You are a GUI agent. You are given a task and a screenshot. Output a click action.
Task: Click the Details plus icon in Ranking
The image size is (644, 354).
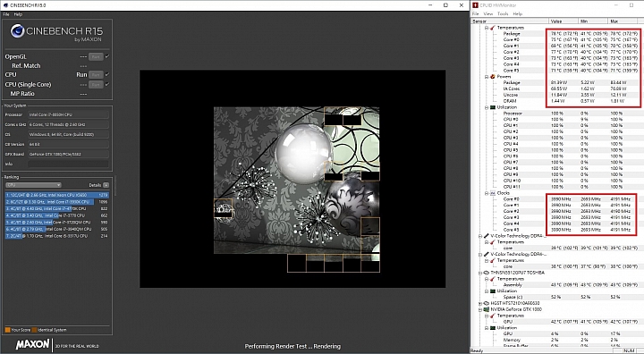(x=106, y=185)
